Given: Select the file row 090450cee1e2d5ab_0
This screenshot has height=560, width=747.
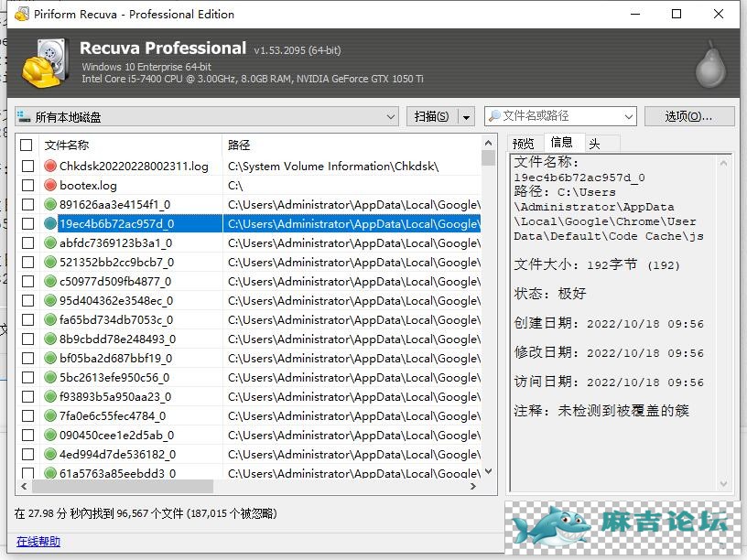Looking at the screenshot, I should 250,435.
